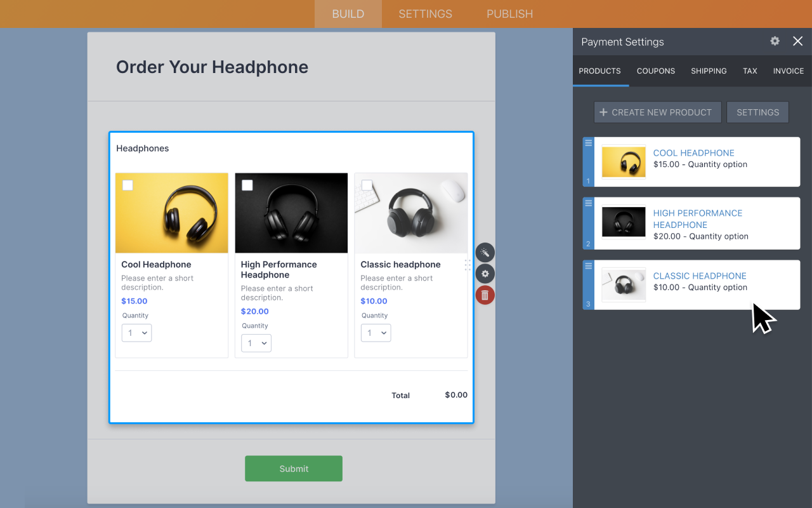Click Create New Product button
Screen dimensions: 812x508
[x=657, y=112]
